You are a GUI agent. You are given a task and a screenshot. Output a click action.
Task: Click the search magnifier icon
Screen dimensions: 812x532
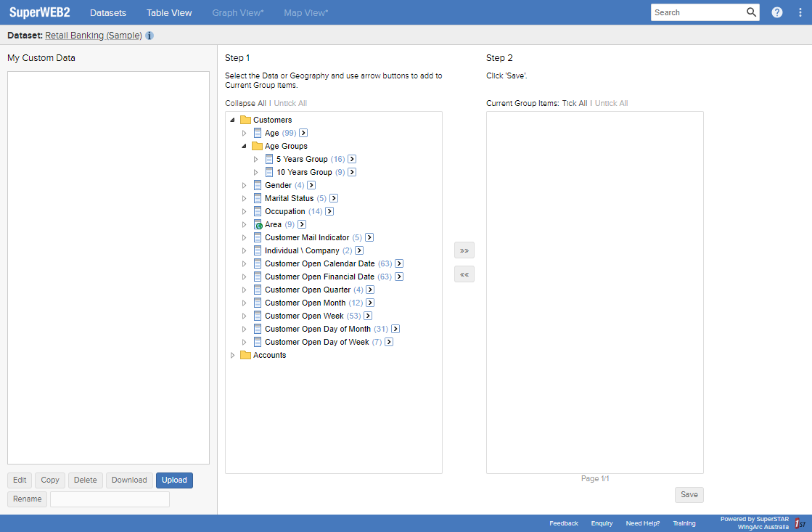pos(750,12)
